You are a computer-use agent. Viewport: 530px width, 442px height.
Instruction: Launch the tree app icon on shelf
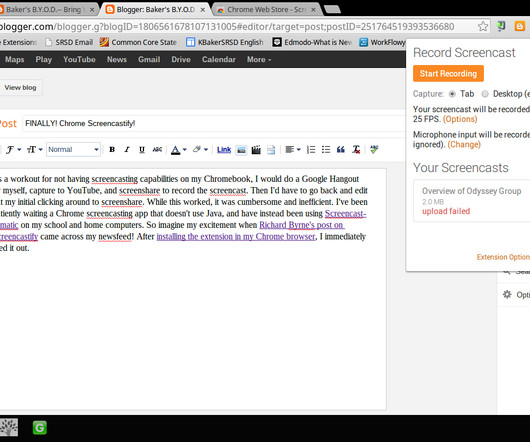[9, 427]
